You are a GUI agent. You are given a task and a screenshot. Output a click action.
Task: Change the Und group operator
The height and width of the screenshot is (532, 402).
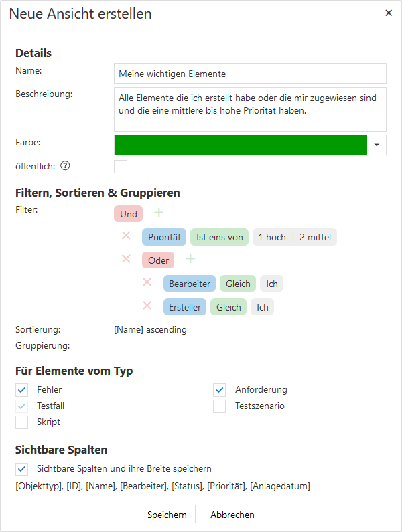(x=129, y=214)
